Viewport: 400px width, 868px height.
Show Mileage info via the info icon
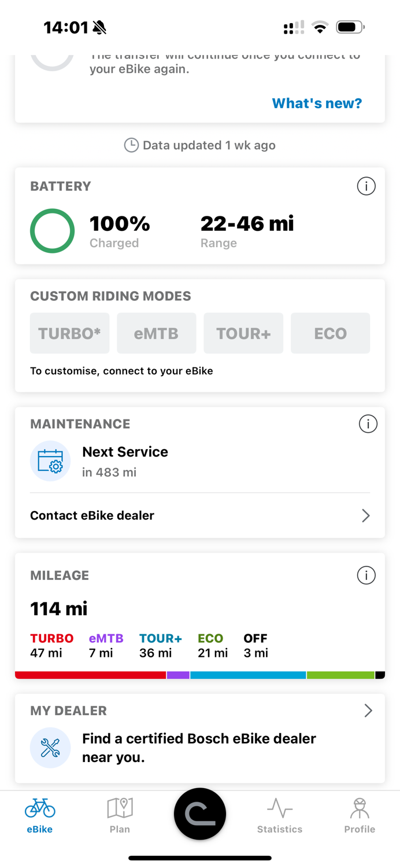366,575
